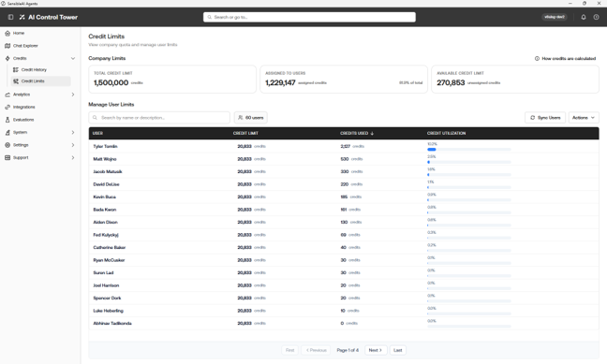Click Tyler Tomlin's credit utilization bar

(x=468, y=150)
